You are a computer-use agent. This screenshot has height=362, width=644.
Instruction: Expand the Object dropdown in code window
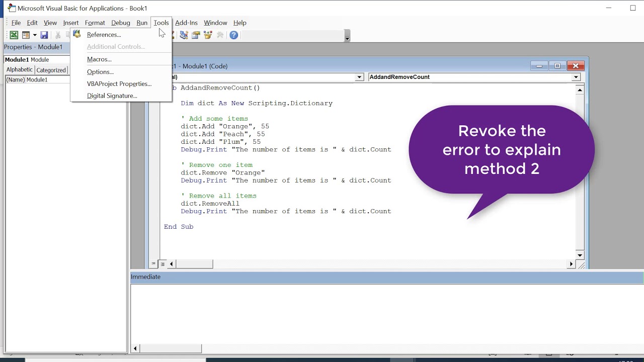[359, 77]
